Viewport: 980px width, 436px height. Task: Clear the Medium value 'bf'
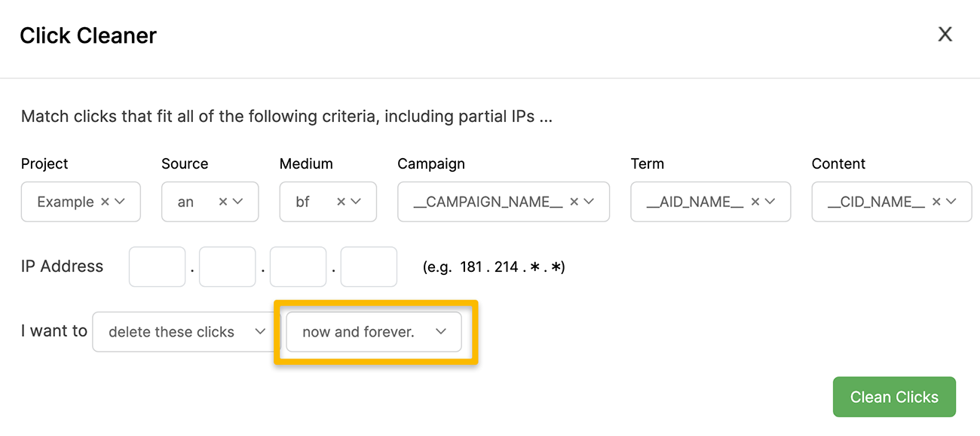coord(341,202)
